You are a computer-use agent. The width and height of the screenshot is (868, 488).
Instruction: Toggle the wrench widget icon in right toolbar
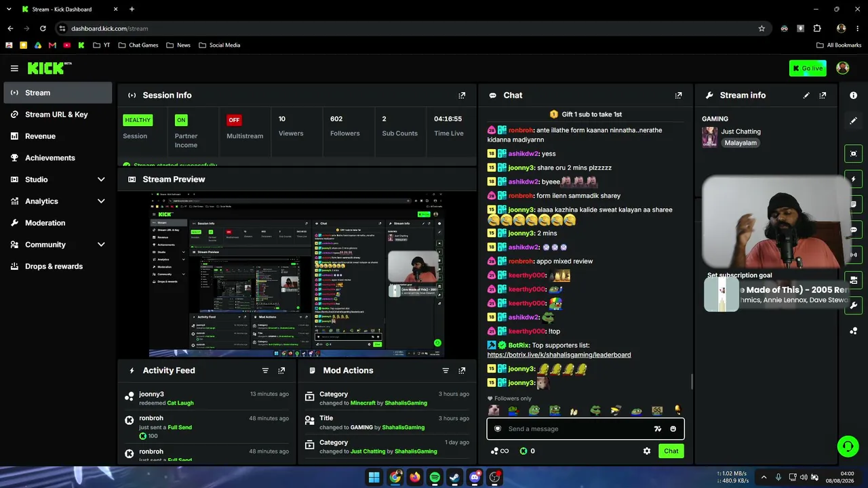(853, 305)
